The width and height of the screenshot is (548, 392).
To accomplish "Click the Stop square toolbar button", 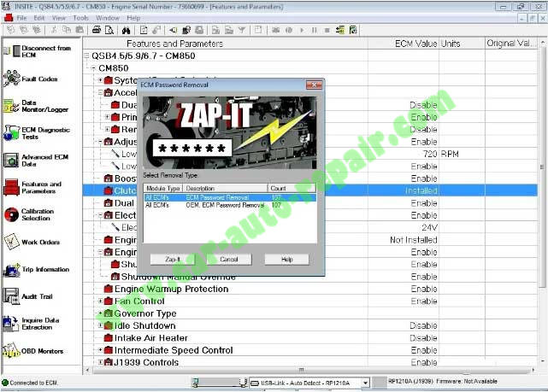I will coord(327,31).
